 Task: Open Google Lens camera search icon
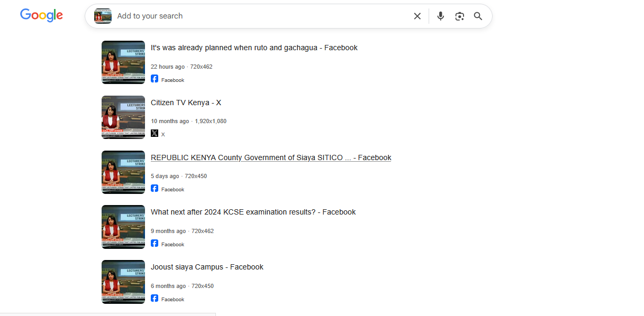pos(459,16)
